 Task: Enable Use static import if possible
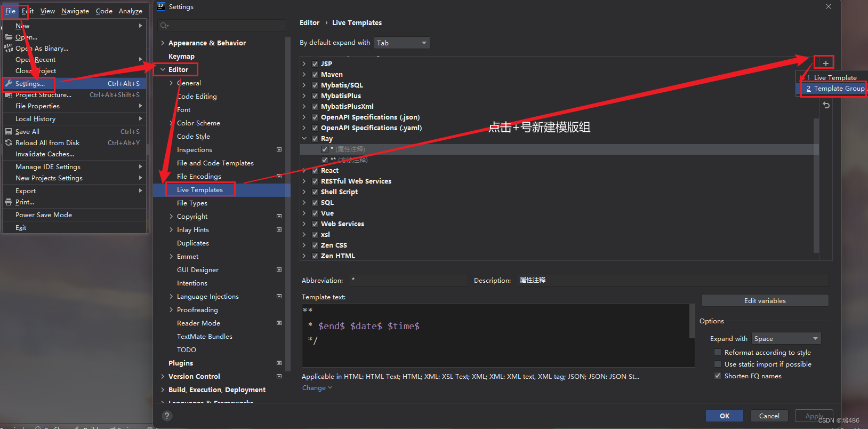(x=718, y=364)
